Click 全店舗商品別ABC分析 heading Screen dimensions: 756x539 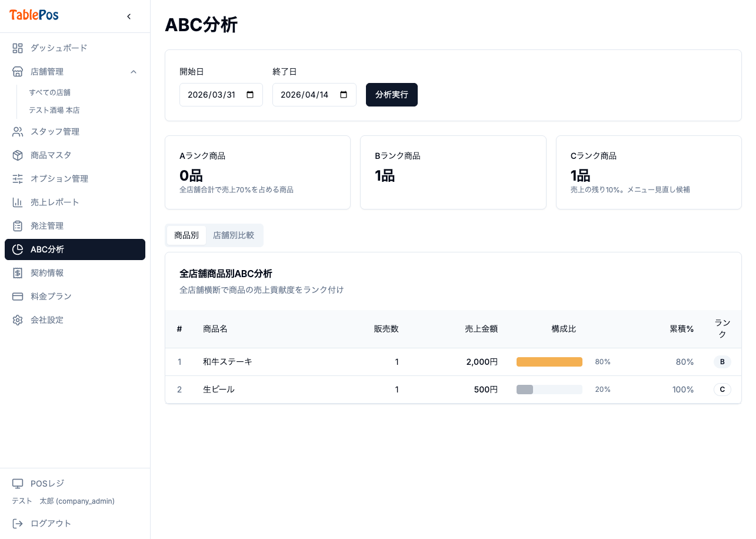[x=226, y=274]
